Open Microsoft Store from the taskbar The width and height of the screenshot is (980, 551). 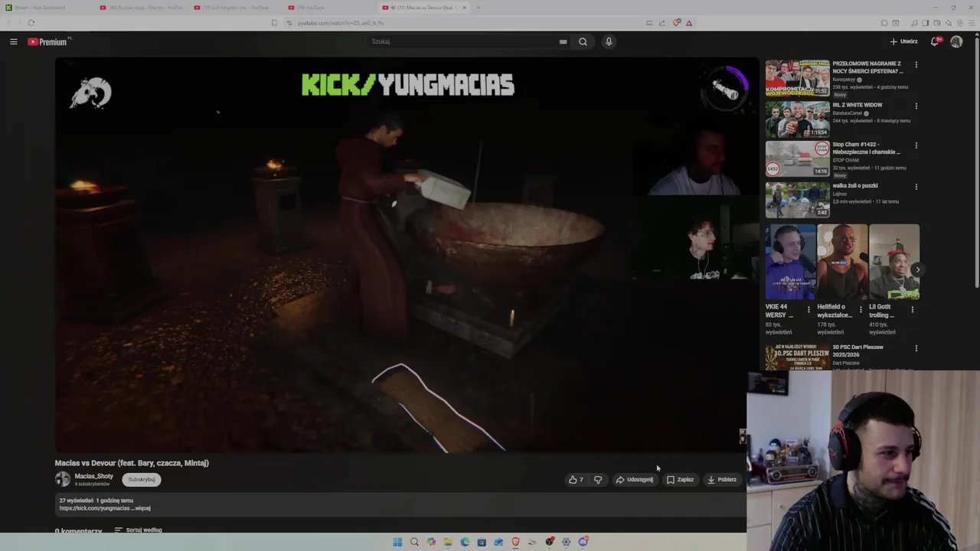tap(482, 542)
